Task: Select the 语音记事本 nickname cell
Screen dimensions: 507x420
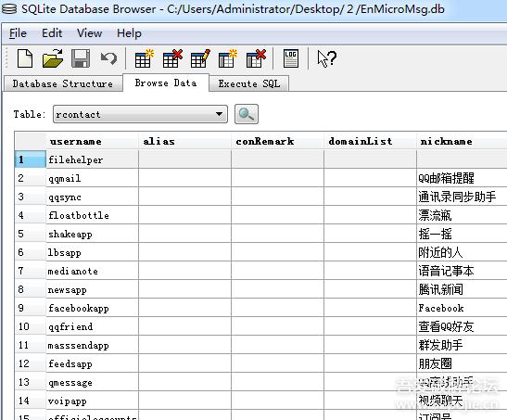Action: pos(463,271)
